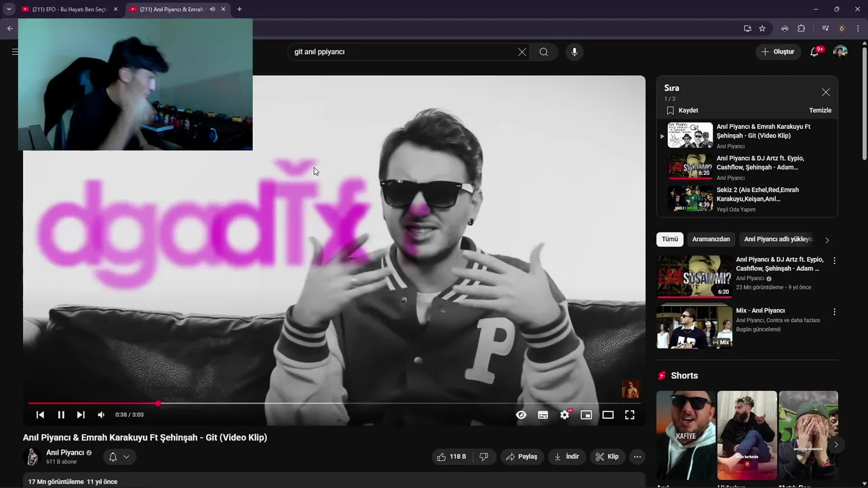Go back in browser history
Image resolution: width=868 pixels, height=488 pixels.
coord(9,28)
